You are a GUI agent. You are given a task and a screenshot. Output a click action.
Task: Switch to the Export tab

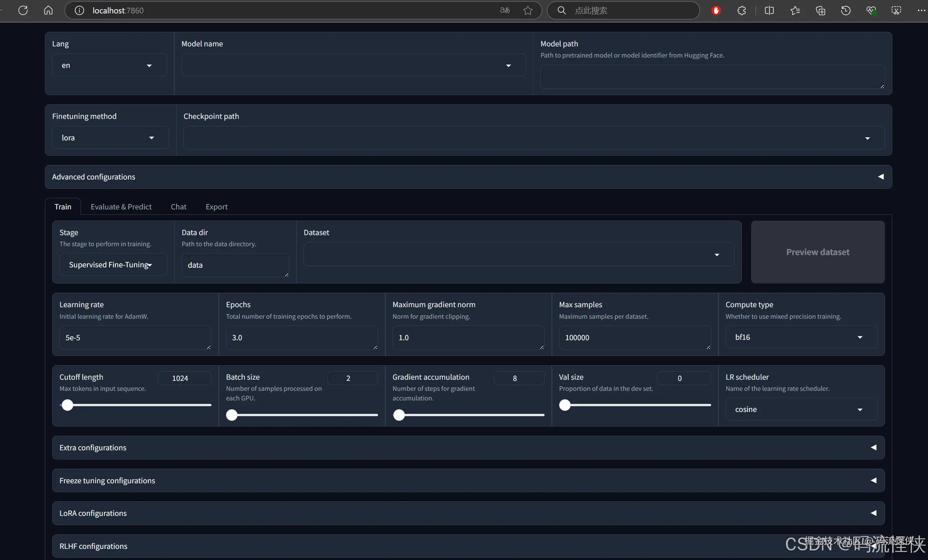coord(216,207)
